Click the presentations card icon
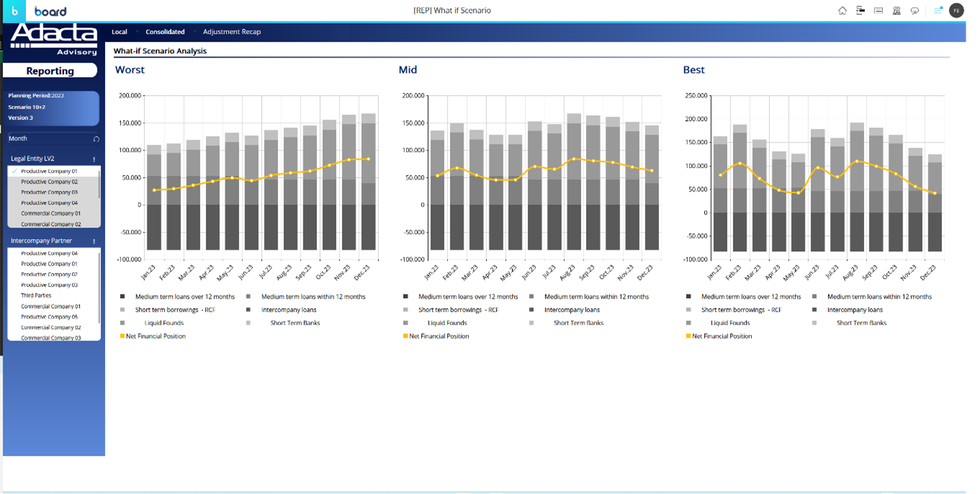980x494 pixels. point(878,11)
